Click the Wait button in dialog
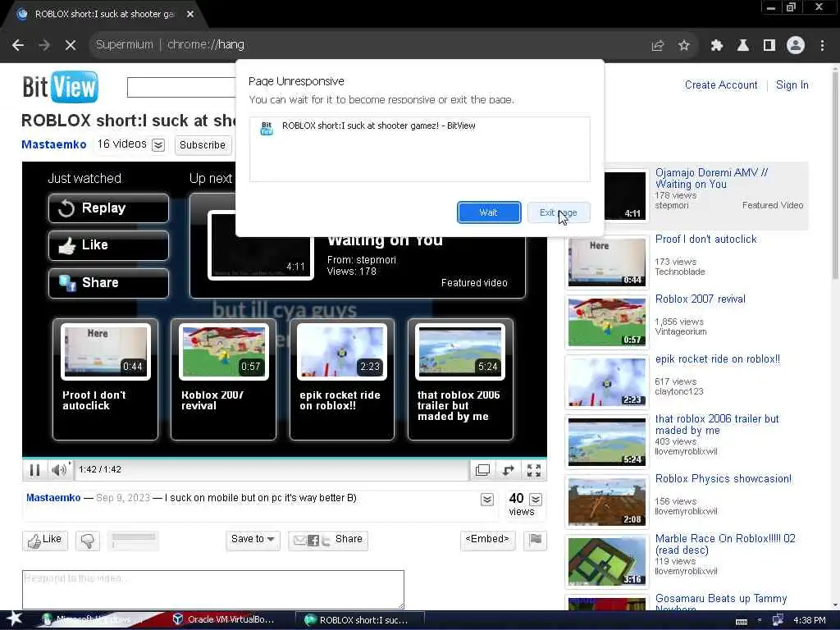This screenshot has width=840, height=630. click(x=489, y=212)
